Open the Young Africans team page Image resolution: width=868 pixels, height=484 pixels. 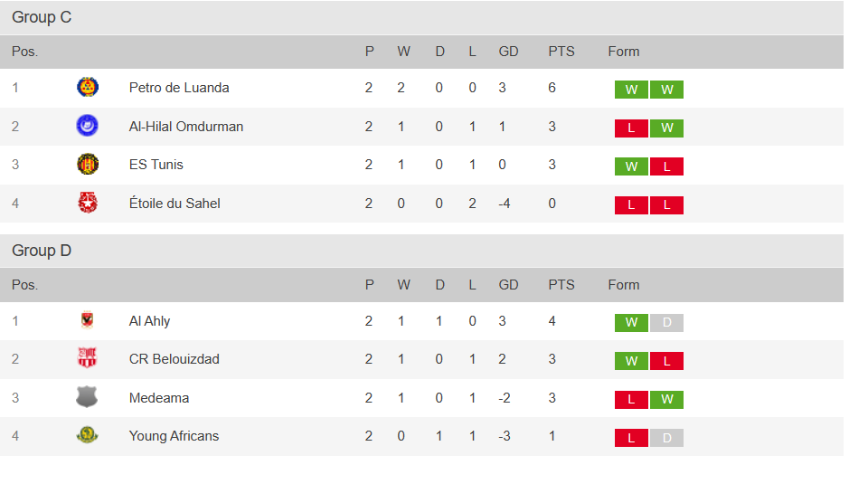[174, 436]
